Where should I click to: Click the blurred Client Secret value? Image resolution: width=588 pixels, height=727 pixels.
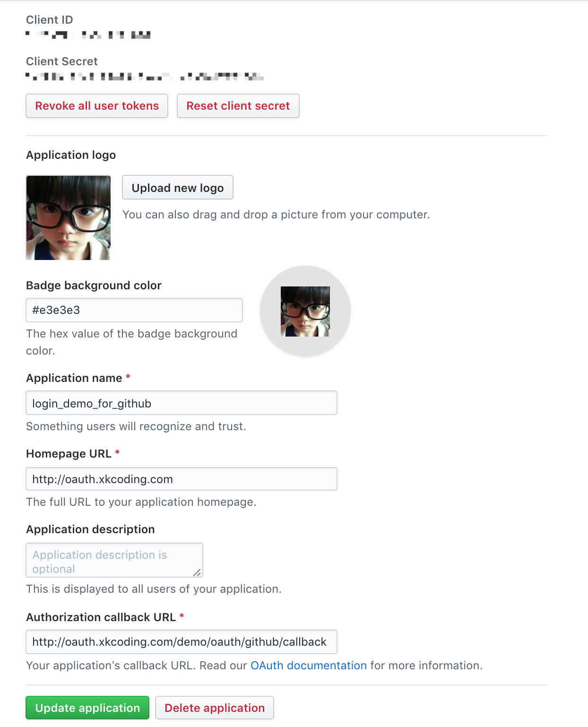(145, 77)
